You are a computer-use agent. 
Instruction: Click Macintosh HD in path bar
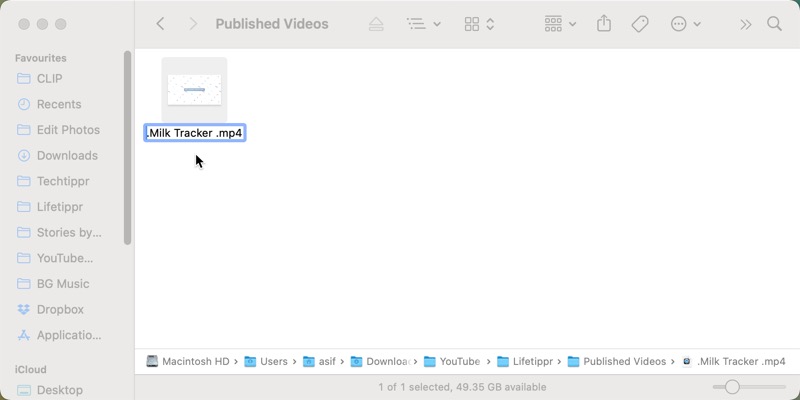pos(188,361)
